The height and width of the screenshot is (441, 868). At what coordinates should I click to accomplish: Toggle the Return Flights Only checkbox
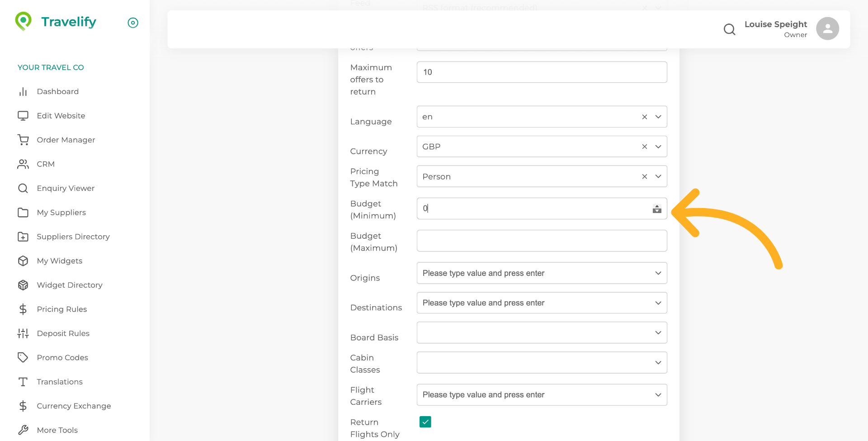pos(425,422)
